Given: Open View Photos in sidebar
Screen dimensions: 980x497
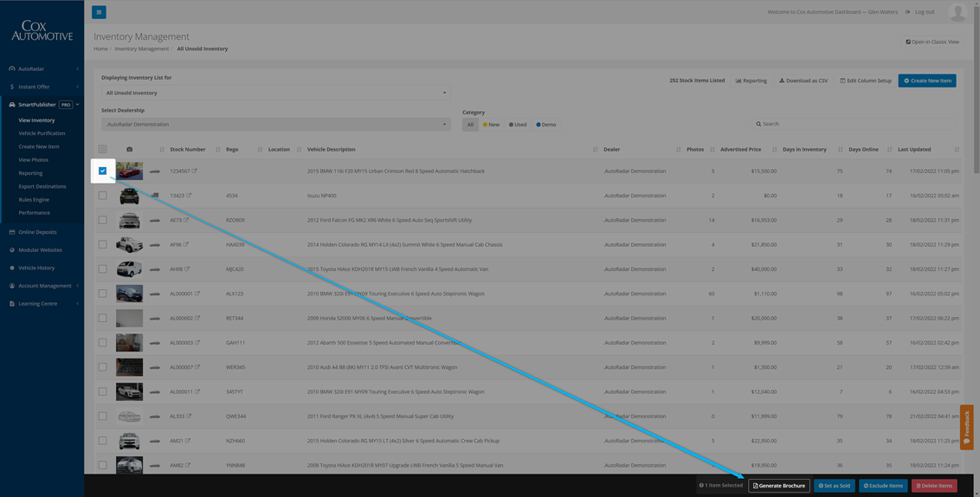Looking at the screenshot, I should click(x=33, y=160).
